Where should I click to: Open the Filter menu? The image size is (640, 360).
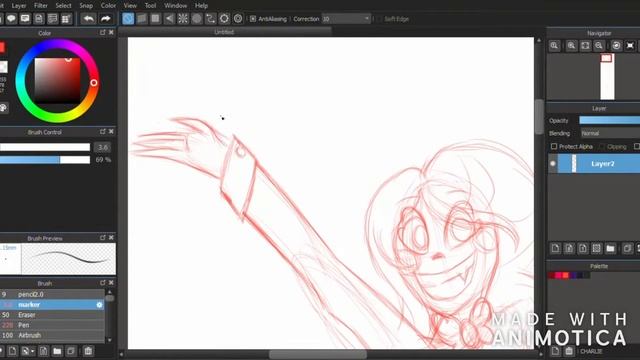[41, 6]
